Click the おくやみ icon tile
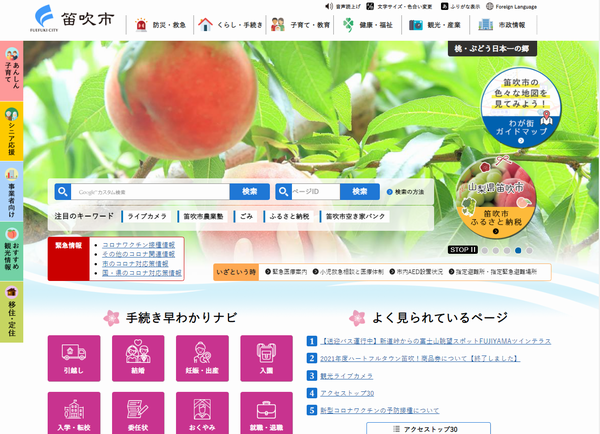The height and width of the screenshot is (434, 600). point(202,413)
